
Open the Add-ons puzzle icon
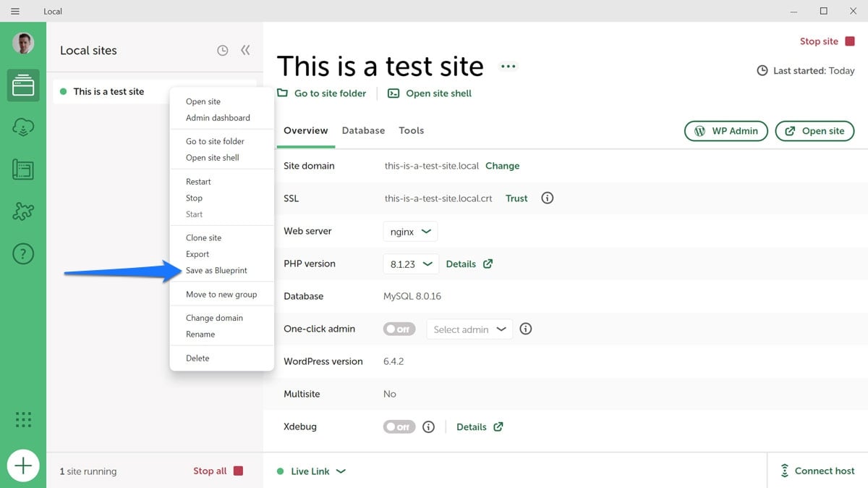23,211
